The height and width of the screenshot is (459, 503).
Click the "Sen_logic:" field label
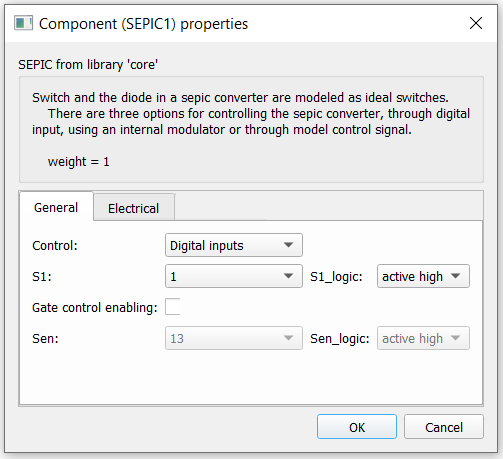[340, 339]
